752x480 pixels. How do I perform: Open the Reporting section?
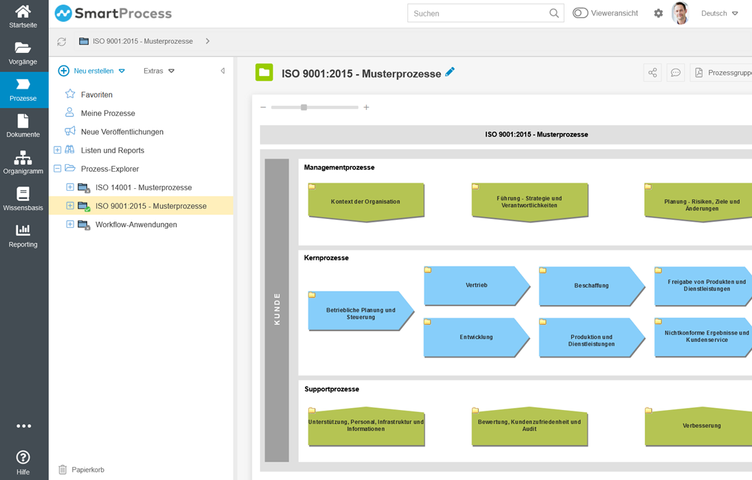coord(23,235)
